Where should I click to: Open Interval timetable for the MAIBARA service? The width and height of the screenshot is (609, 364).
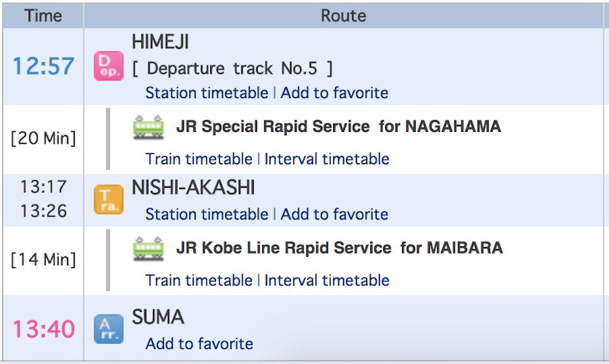327,281
